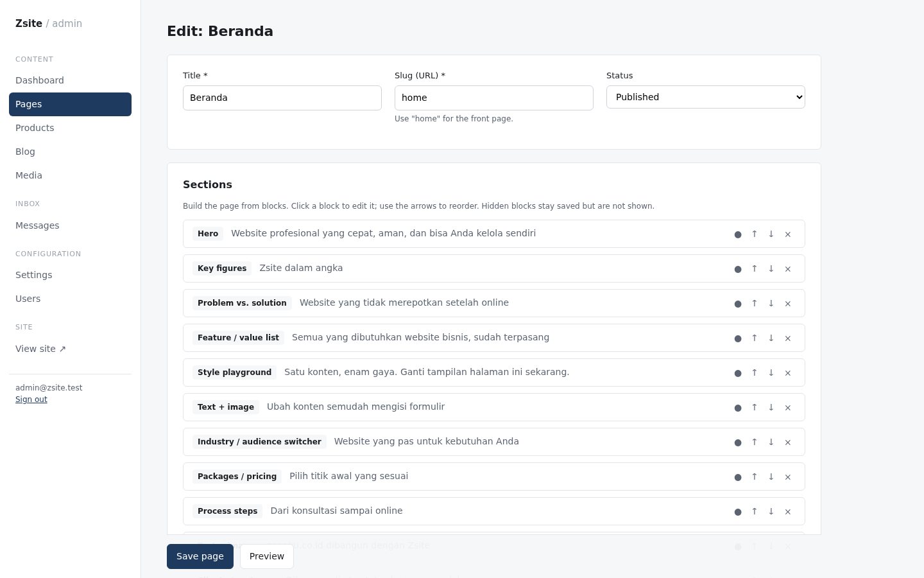The height and width of the screenshot is (578, 924).
Task: Delete the Packages / pricing block
Action: point(788,477)
